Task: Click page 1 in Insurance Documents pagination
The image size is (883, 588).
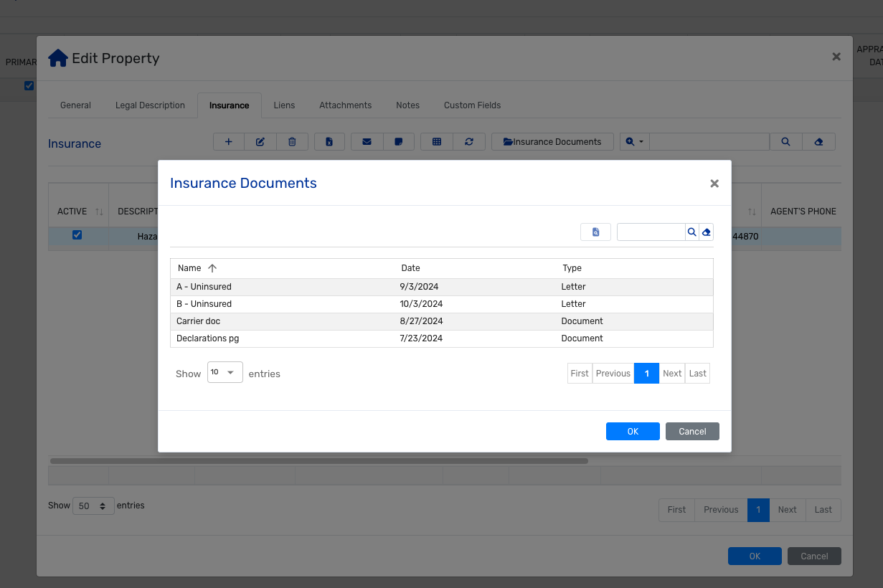Action: pos(647,373)
